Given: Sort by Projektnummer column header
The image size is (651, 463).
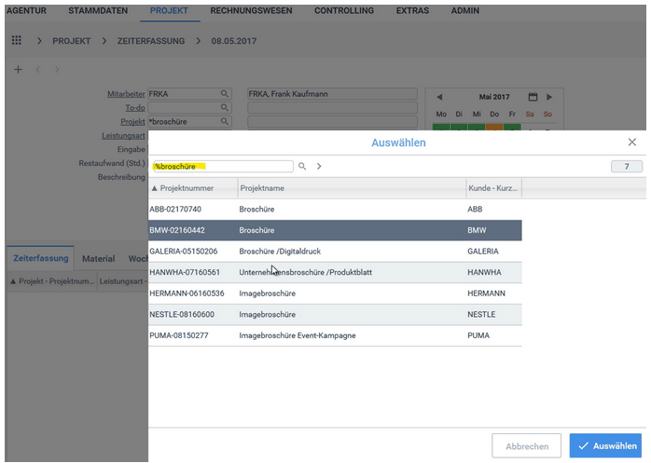Looking at the screenshot, I should pos(190,188).
